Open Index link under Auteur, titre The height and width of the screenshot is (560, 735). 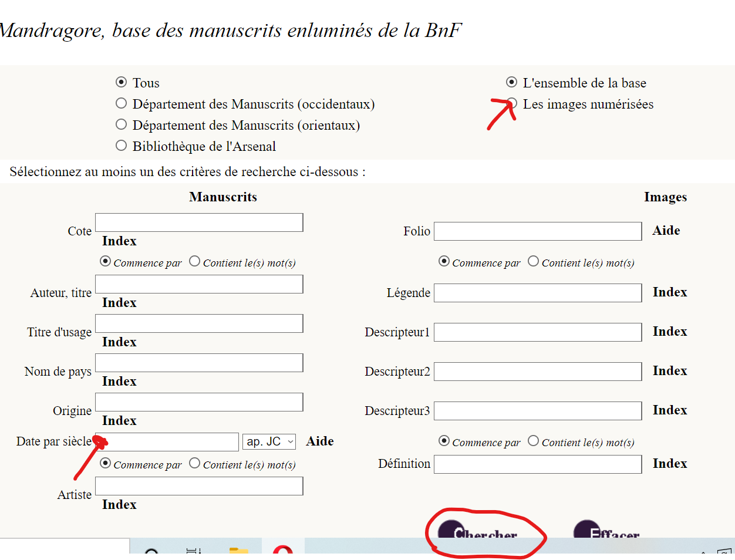click(x=119, y=303)
